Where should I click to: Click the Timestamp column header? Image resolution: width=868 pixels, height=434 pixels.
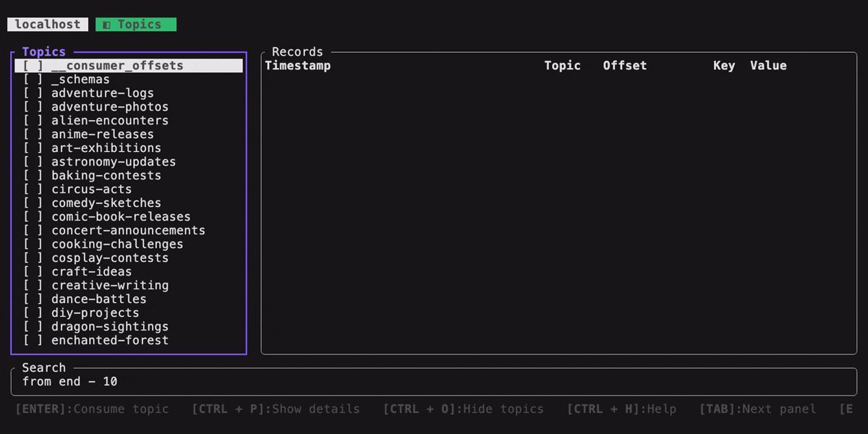tap(298, 66)
